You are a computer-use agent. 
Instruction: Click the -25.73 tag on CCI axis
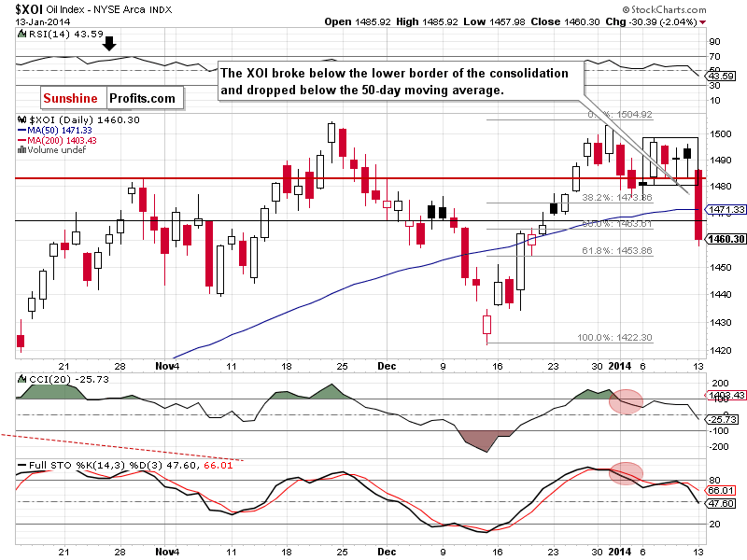click(x=723, y=419)
